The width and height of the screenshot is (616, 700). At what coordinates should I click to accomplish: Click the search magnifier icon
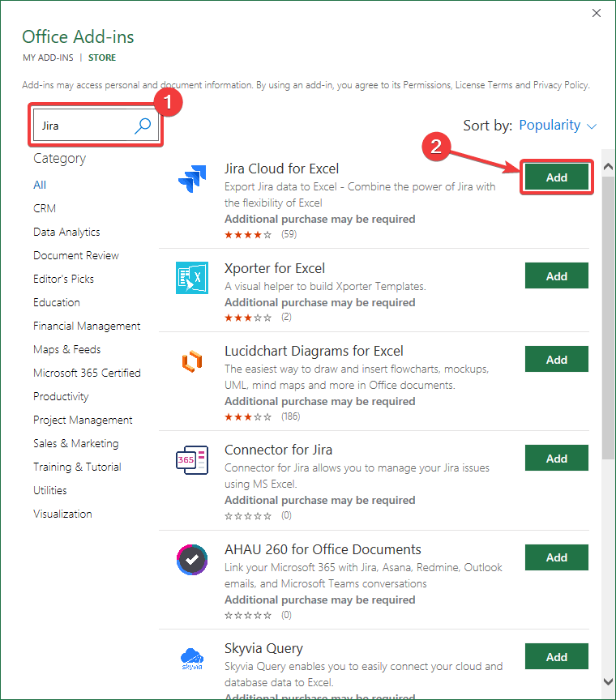[x=143, y=126]
